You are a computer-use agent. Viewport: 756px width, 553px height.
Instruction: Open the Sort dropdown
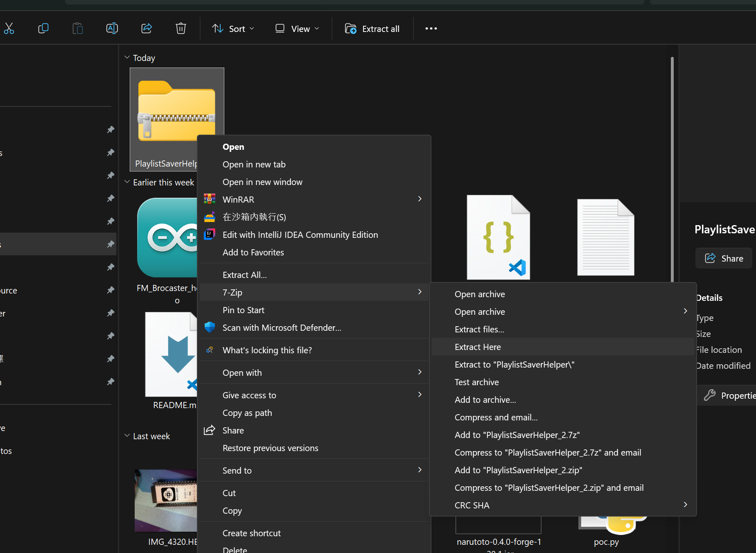tap(233, 29)
